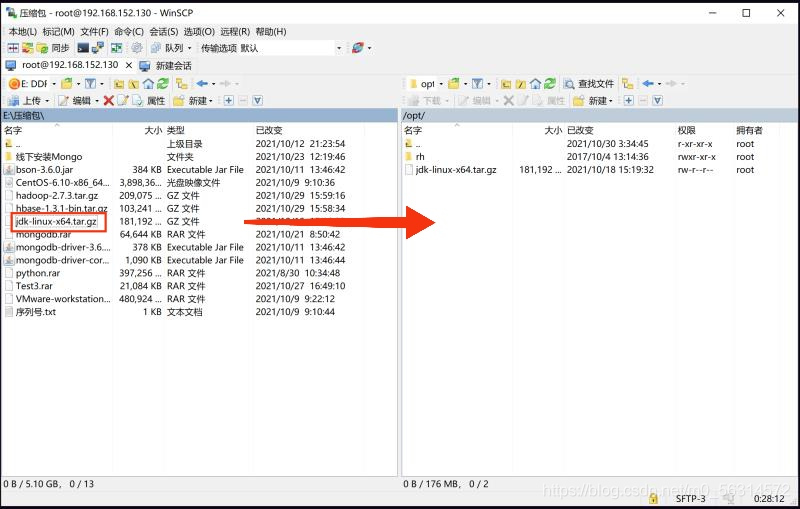Launch the PuTTY session icon
The image size is (800, 509).
pyautogui.click(x=98, y=48)
